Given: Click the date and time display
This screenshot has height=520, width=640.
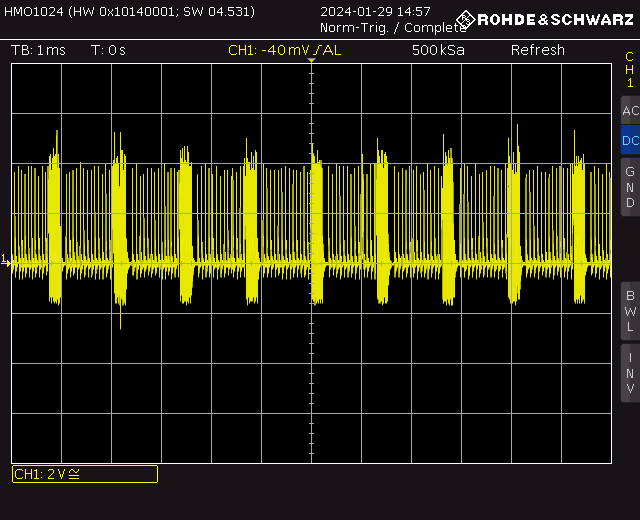Looking at the screenshot, I should click(375, 11).
